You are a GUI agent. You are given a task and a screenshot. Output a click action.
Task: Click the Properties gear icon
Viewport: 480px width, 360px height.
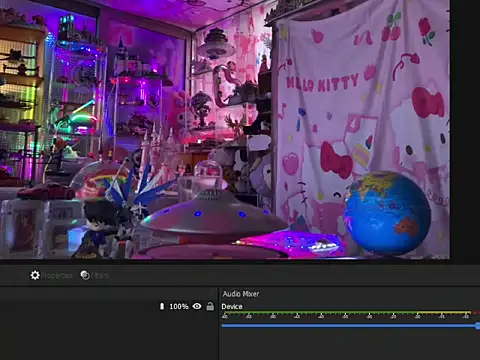(x=35, y=275)
